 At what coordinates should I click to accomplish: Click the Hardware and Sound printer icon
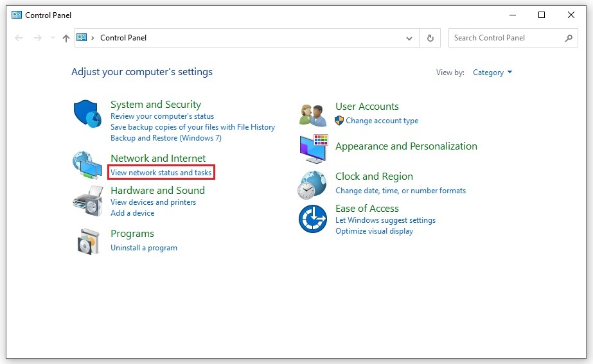pyautogui.click(x=87, y=200)
